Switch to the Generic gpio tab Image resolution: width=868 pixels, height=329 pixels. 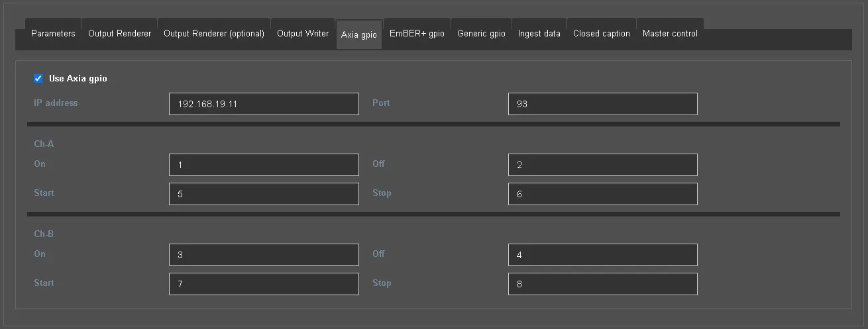pyautogui.click(x=481, y=34)
